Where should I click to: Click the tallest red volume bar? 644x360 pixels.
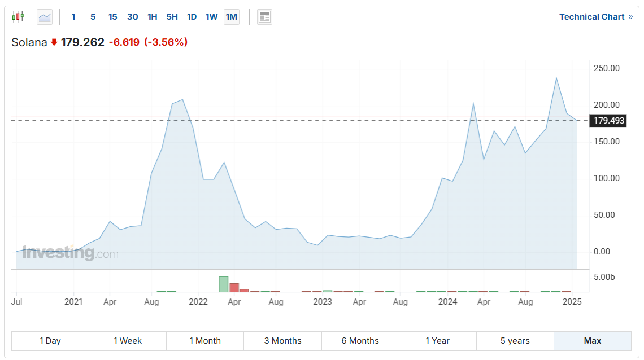click(x=234, y=287)
